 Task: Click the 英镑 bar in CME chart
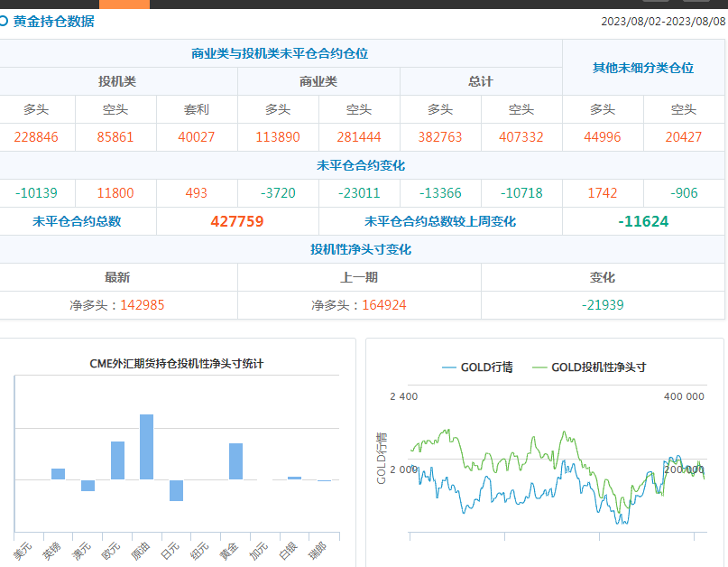(x=58, y=474)
